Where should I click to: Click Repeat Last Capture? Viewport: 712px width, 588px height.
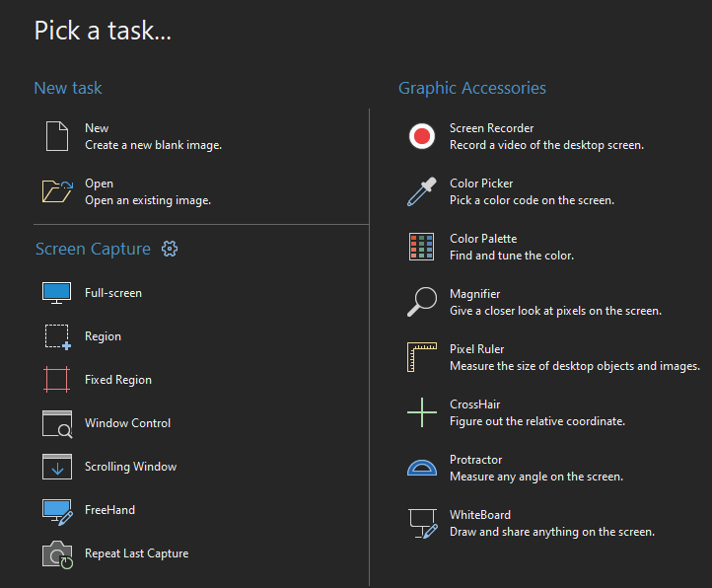[115, 553]
